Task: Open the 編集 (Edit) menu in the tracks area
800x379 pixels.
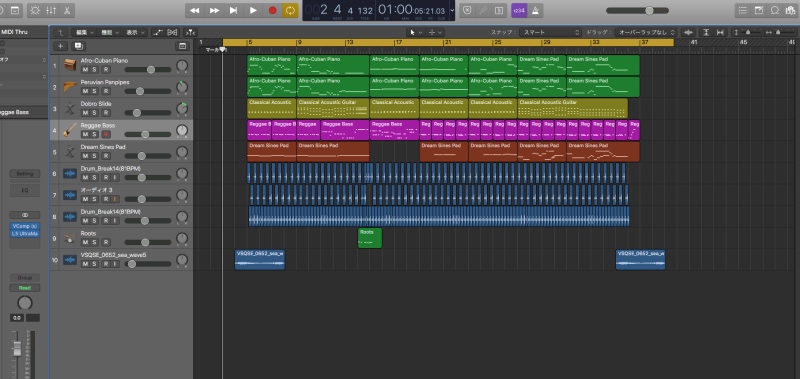Action: 85,32
